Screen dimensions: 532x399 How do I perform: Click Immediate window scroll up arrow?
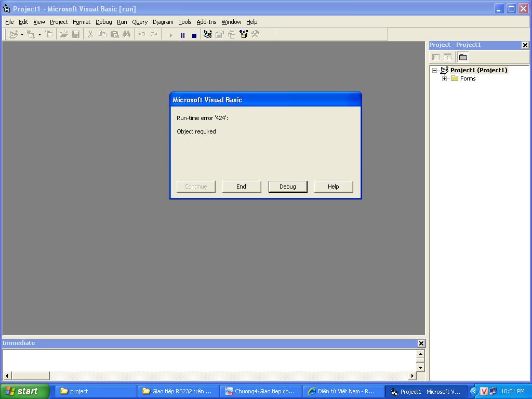click(x=420, y=354)
